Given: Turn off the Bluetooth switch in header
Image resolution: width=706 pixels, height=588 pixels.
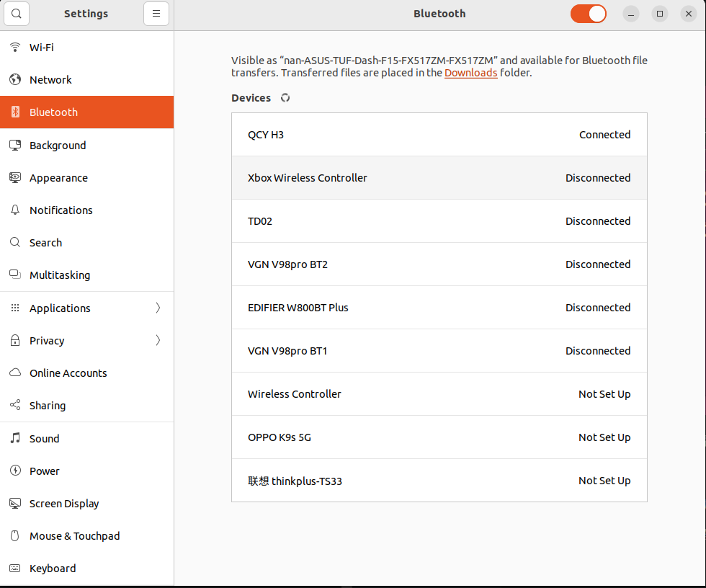Looking at the screenshot, I should coord(588,14).
